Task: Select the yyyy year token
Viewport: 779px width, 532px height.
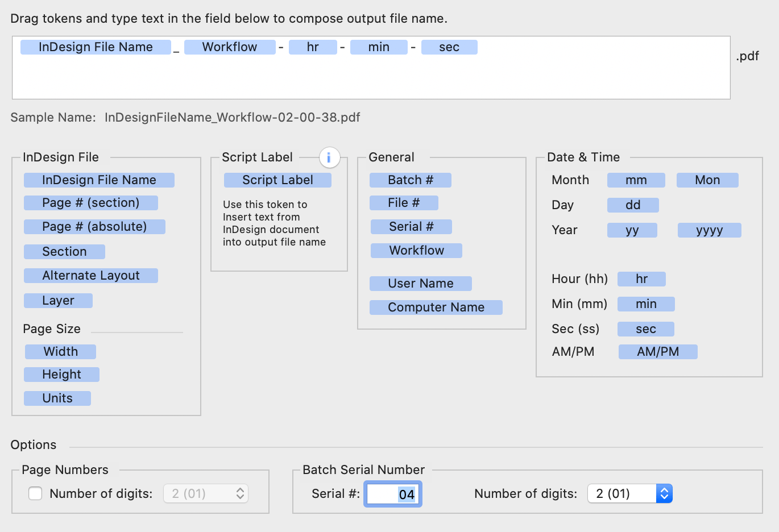Action: point(709,230)
